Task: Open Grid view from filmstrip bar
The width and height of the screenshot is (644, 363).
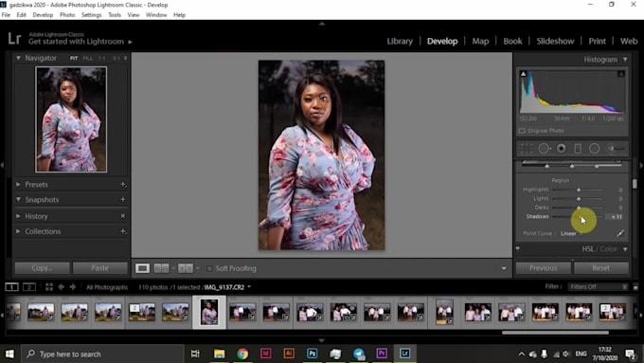Action: click(49, 287)
